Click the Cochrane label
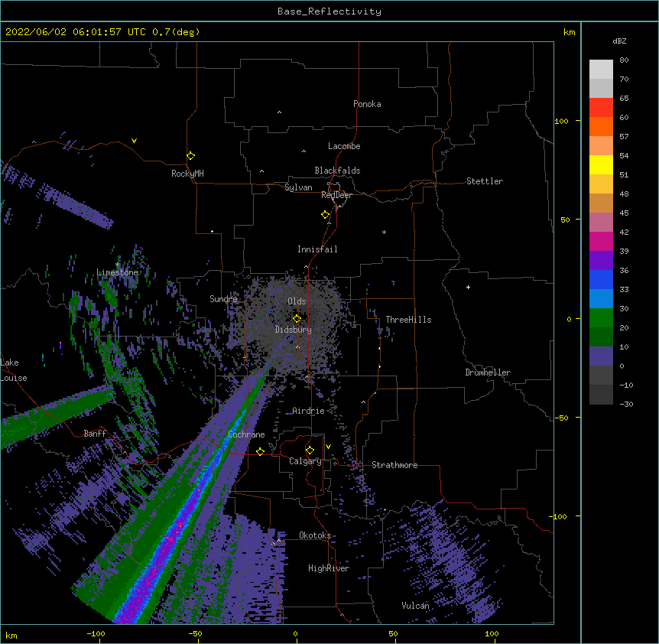 [x=246, y=434]
